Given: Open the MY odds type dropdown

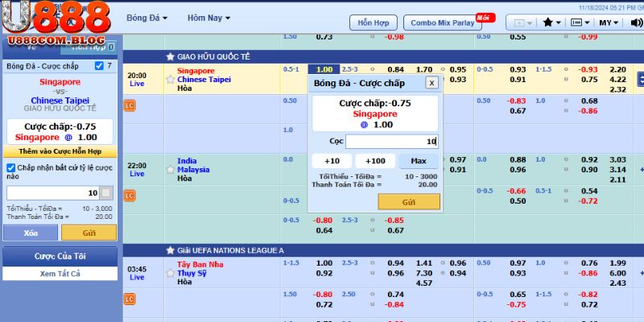Looking at the screenshot, I should coord(609,23).
